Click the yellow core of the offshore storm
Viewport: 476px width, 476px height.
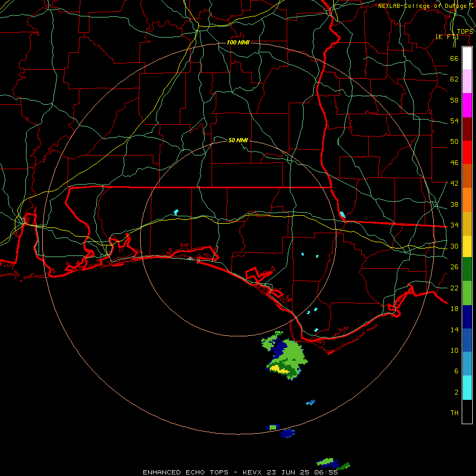click(279, 370)
